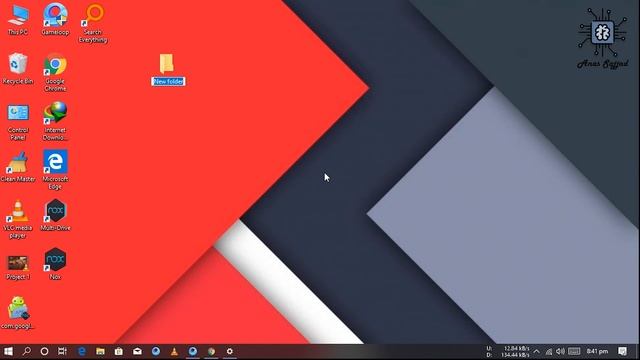Expand the hidden system tray icons chevron
The height and width of the screenshot is (360, 640).
tap(537, 351)
